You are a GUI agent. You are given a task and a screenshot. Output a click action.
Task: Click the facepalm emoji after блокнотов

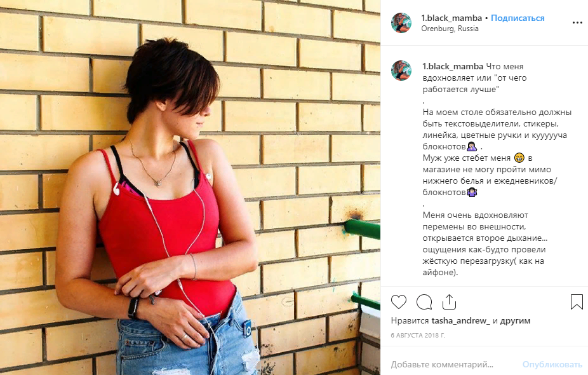[472, 146]
